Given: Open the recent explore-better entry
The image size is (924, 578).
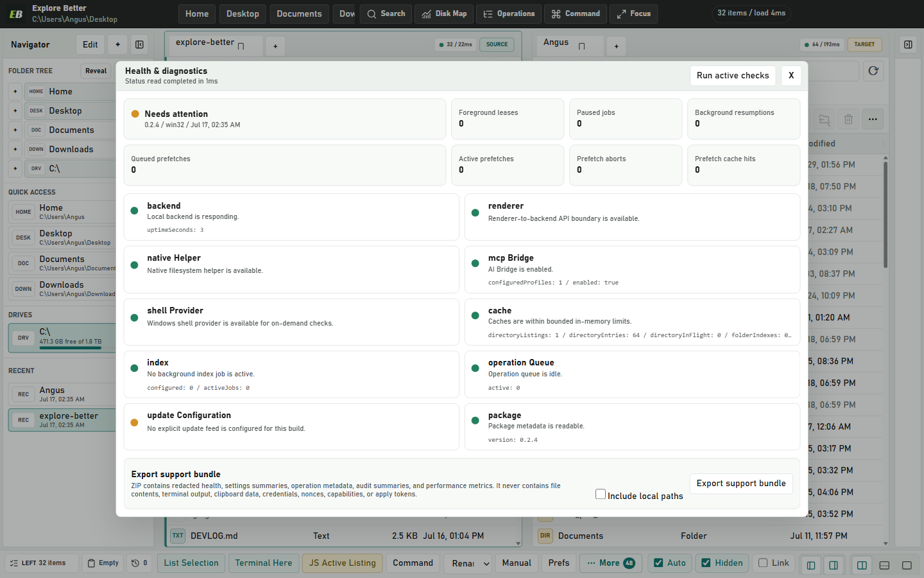Looking at the screenshot, I should point(63,420).
